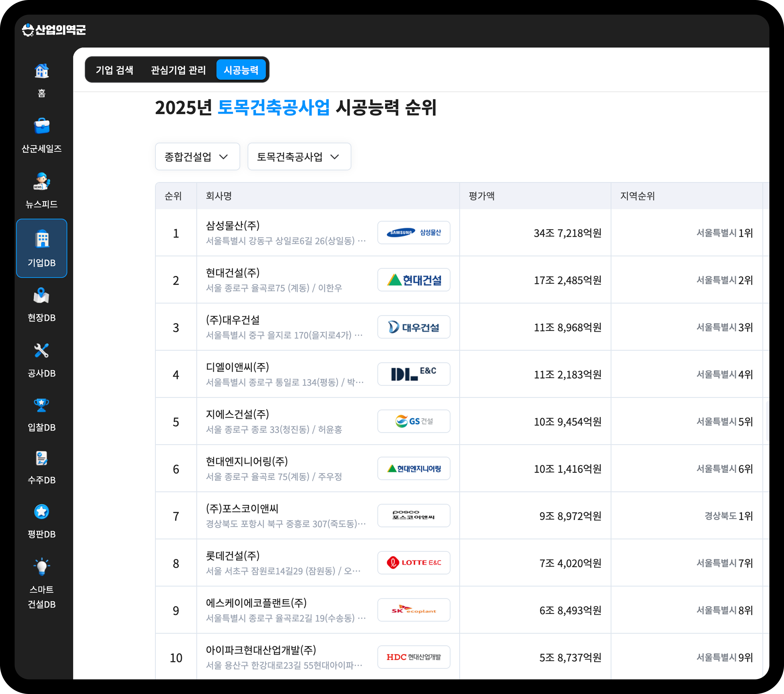The height and width of the screenshot is (694, 784).
Task: Click the 17조 2,485억원 amount
Action: click(x=567, y=280)
